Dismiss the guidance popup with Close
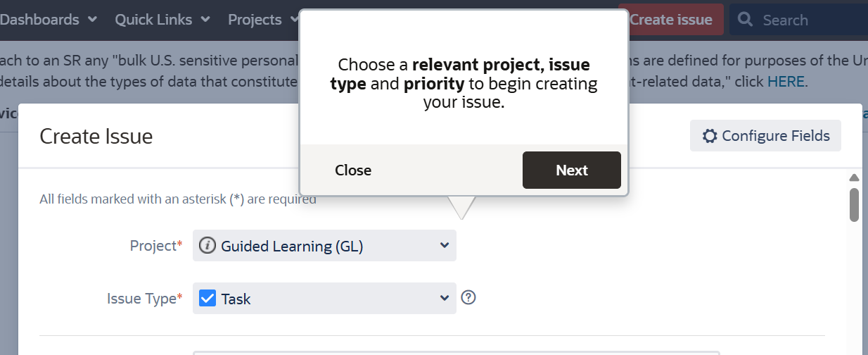868x355 pixels. point(353,170)
